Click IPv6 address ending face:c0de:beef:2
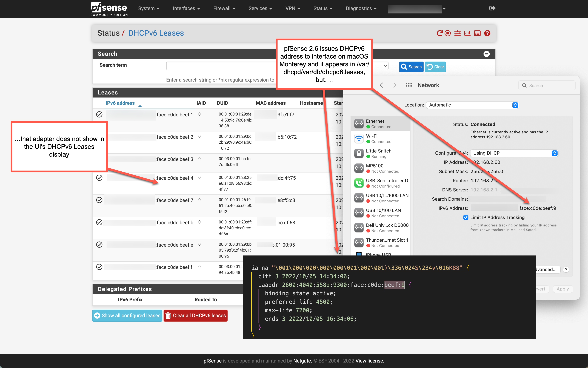This screenshot has width=588, height=368. (175, 137)
